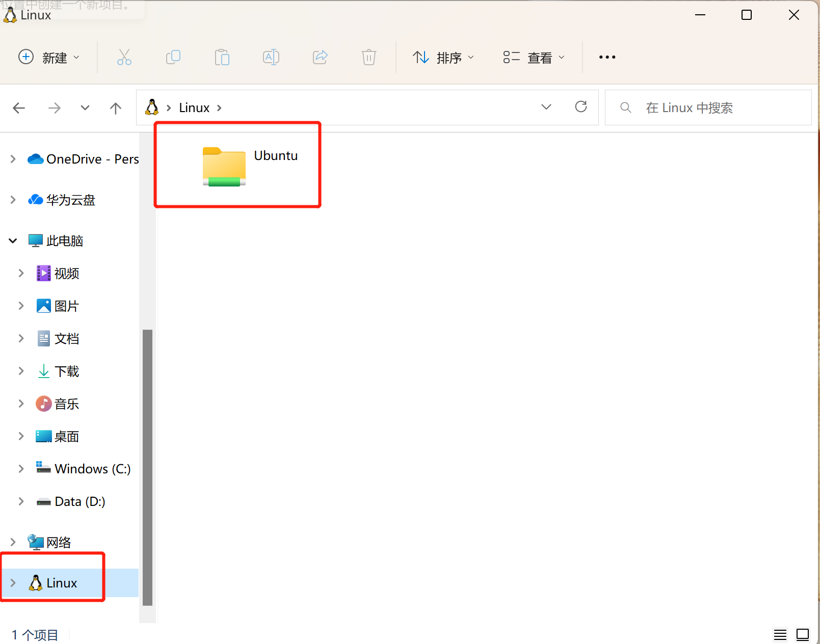Screen dimensions: 820x644
Task: Click the Delete trash can icon
Action: [x=369, y=57]
